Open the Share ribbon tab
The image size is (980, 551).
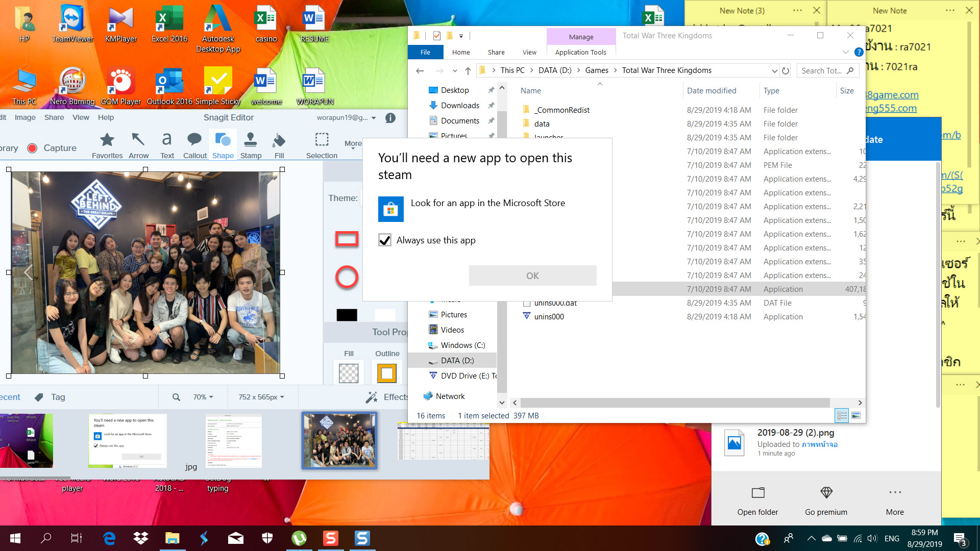pyautogui.click(x=496, y=52)
